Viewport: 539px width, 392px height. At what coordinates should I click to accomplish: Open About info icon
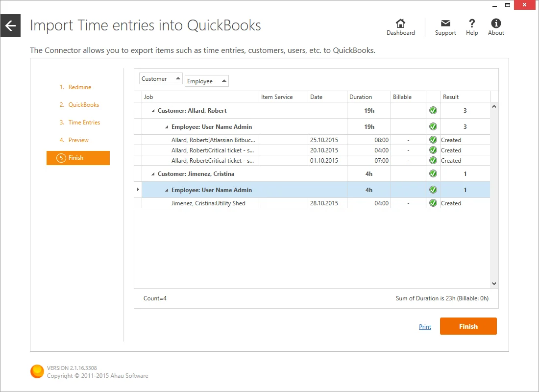coord(496,23)
